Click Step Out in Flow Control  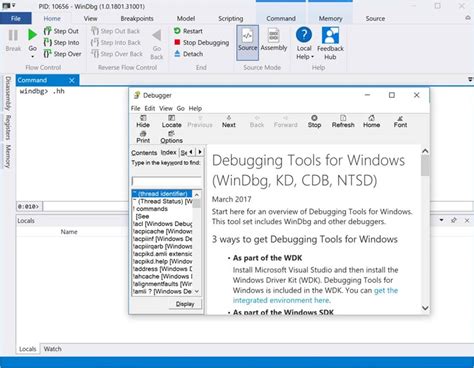(x=61, y=31)
